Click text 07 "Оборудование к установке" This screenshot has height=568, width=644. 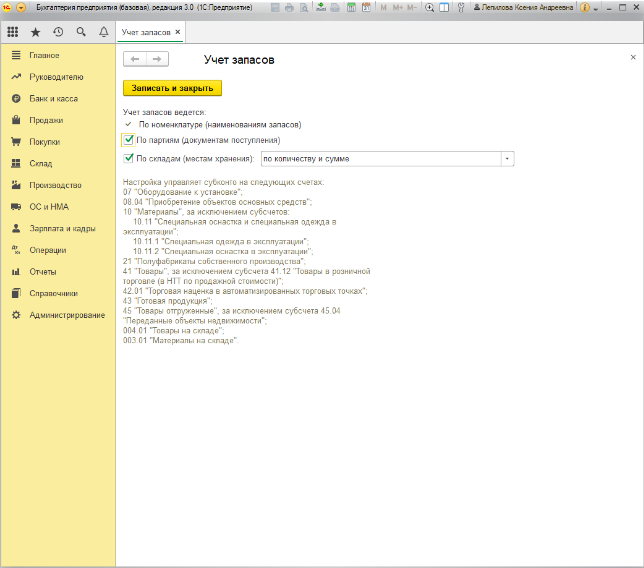point(182,192)
